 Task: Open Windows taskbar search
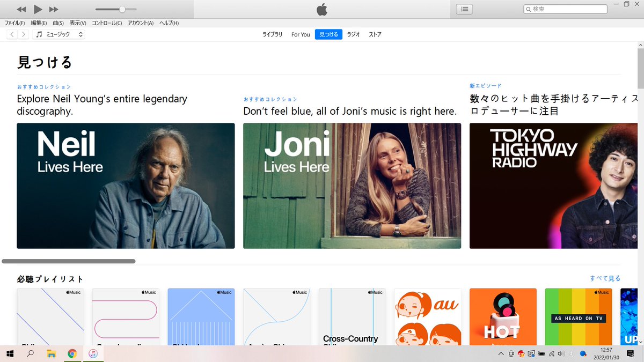pos(31,354)
